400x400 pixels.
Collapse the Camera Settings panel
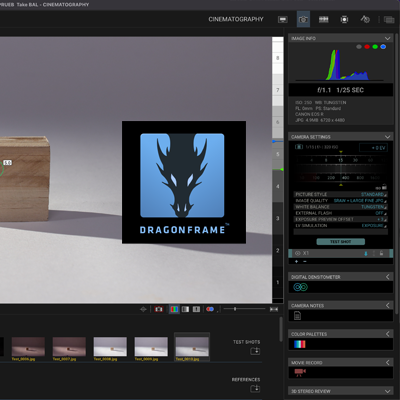point(387,137)
